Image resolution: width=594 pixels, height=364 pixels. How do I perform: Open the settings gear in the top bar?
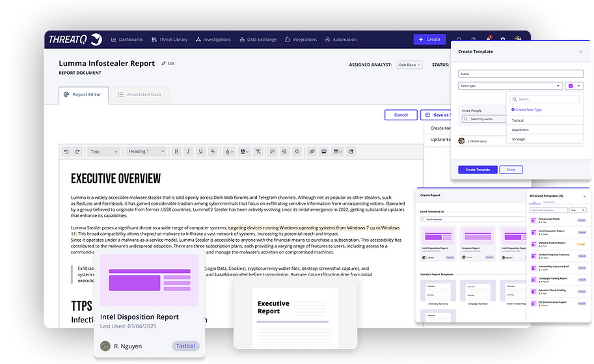point(503,40)
